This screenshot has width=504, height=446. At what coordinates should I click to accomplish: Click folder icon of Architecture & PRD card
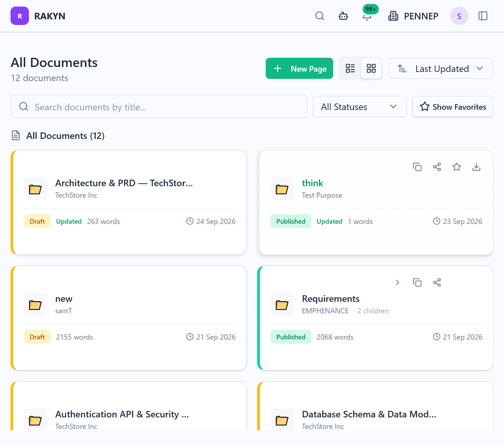(x=35, y=189)
